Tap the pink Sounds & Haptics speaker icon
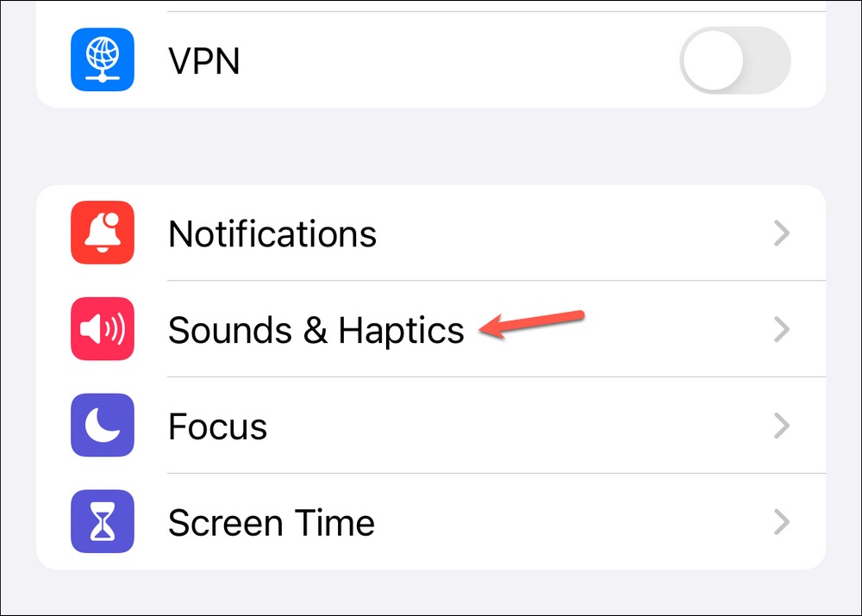 [x=103, y=328]
